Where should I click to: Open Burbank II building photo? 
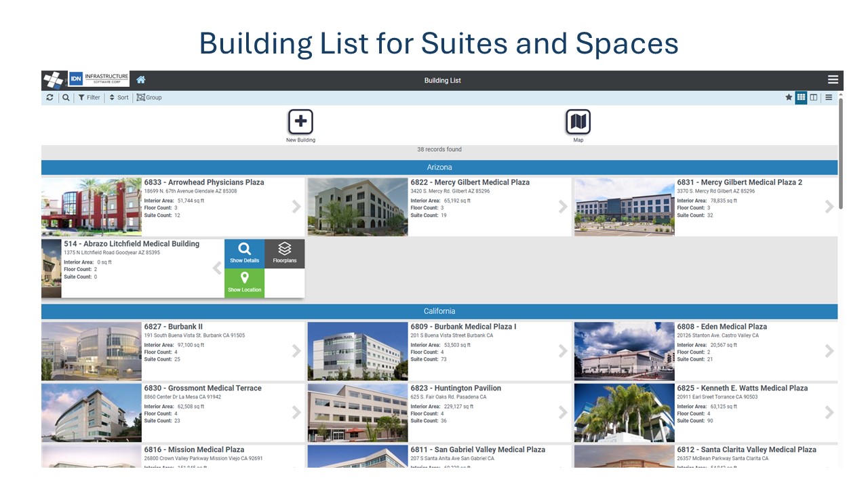(x=92, y=351)
